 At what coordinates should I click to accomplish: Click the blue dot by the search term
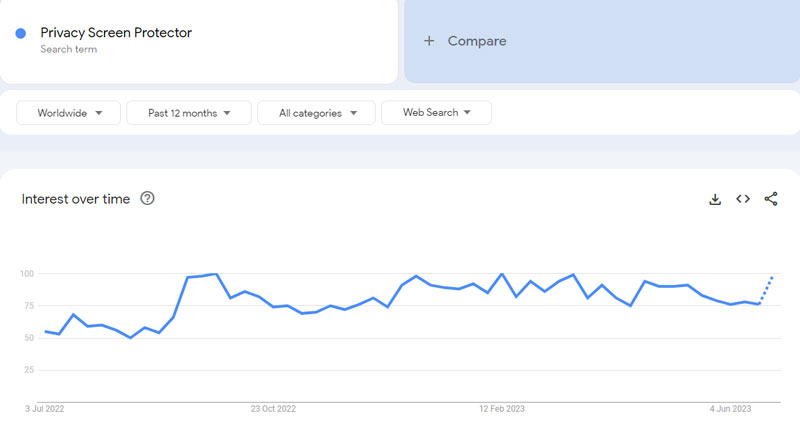21,33
